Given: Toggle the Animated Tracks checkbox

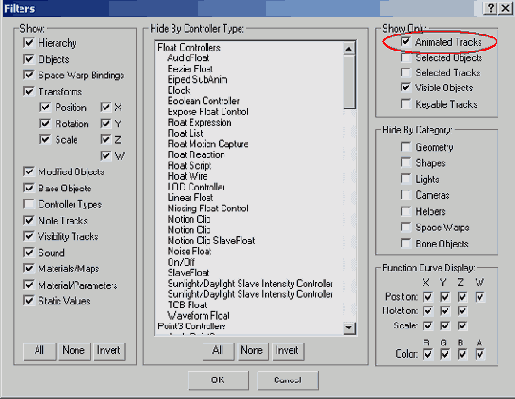Looking at the screenshot, I should tap(406, 42).
